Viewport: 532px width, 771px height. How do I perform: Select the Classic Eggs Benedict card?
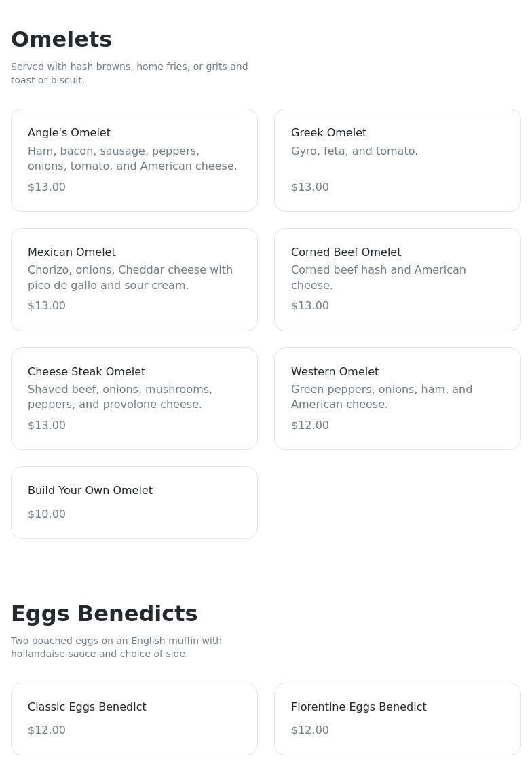134,719
